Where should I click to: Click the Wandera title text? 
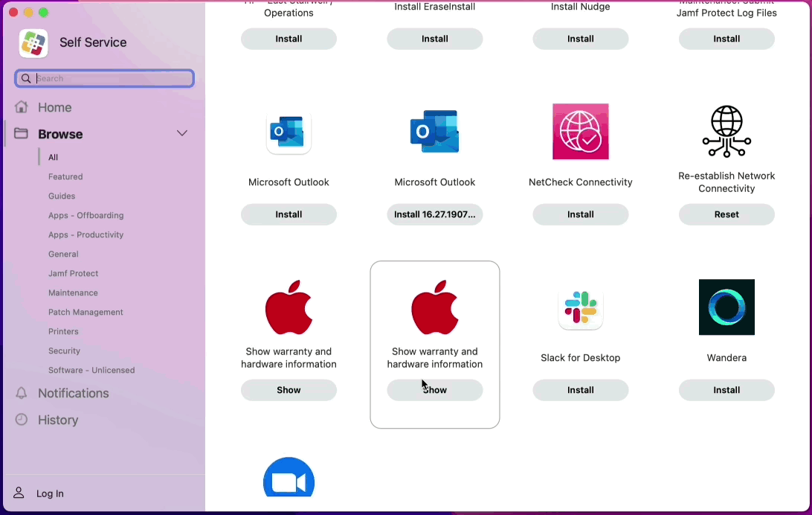(x=726, y=358)
